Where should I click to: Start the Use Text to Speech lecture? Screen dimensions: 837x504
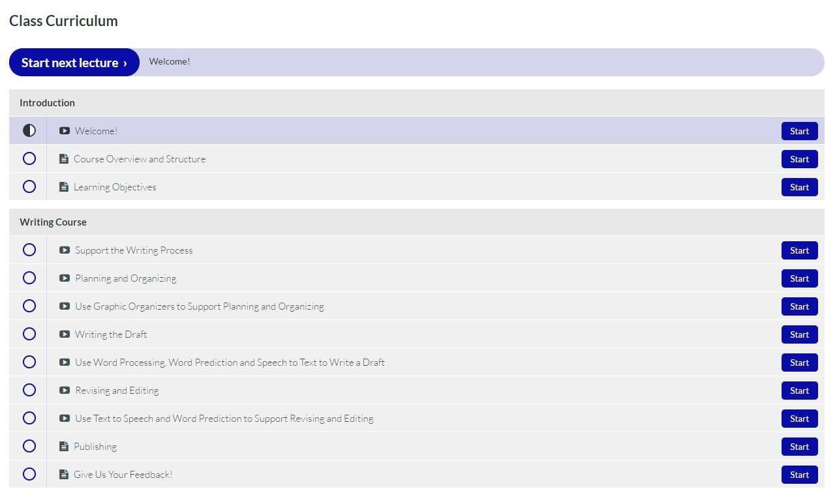[799, 419]
